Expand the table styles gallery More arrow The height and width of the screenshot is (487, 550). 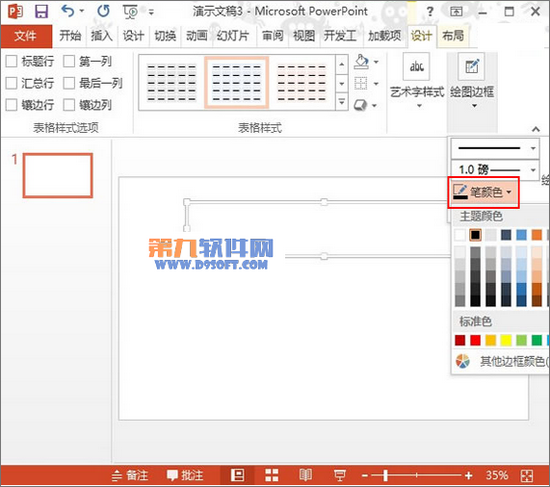[x=342, y=102]
